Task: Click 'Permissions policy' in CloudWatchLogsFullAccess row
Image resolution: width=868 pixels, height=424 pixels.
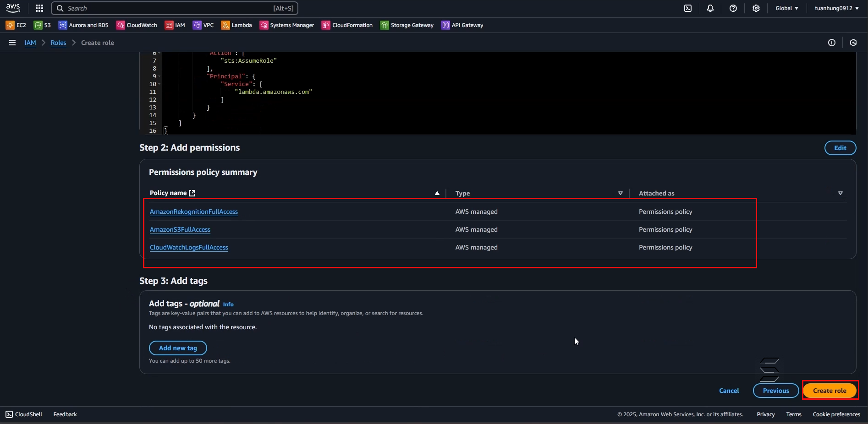Action: click(665, 247)
